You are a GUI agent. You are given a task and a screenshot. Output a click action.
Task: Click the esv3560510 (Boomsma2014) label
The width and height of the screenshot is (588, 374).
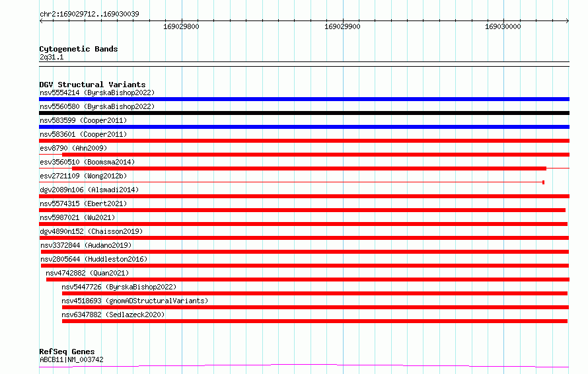87,162
